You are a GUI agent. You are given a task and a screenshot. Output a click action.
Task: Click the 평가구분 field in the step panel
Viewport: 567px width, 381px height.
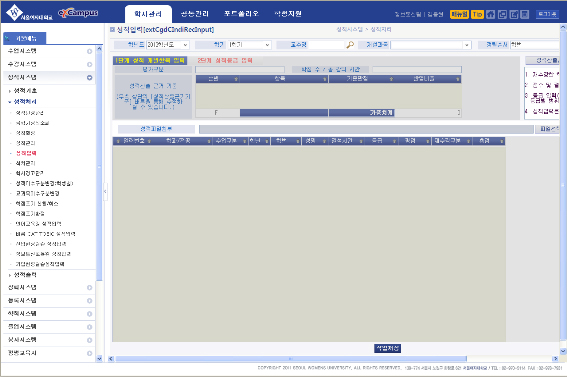[x=240, y=69]
